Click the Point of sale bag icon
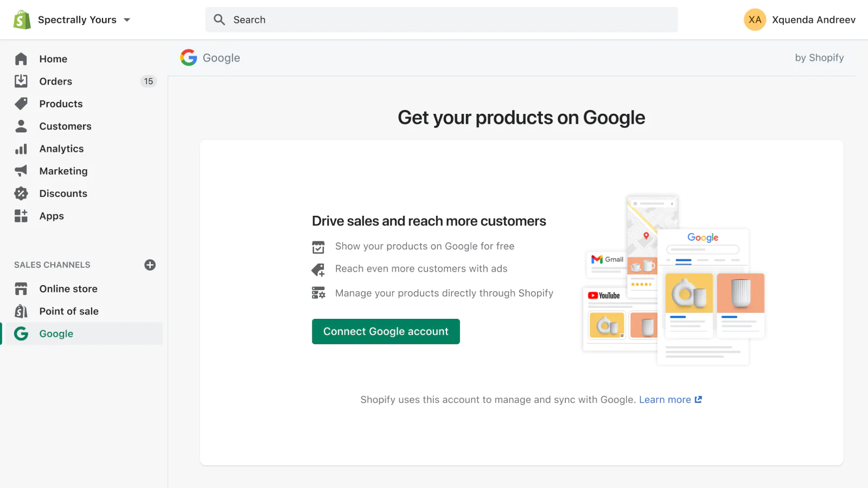This screenshot has width=868, height=488. pyautogui.click(x=21, y=311)
